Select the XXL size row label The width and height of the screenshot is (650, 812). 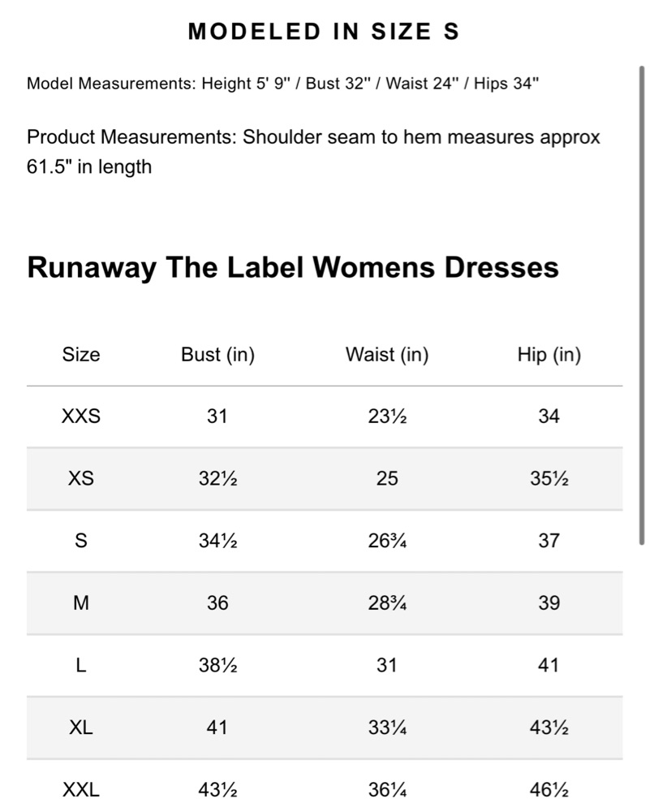pos(81,790)
